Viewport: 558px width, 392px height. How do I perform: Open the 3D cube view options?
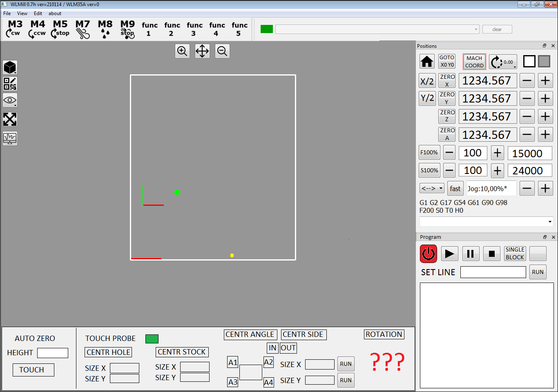pyautogui.click(x=10, y=67)
